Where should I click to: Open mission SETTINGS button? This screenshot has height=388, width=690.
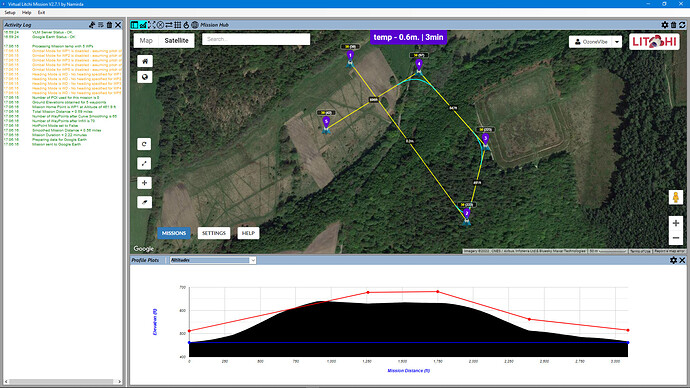[x=214, y=233]
